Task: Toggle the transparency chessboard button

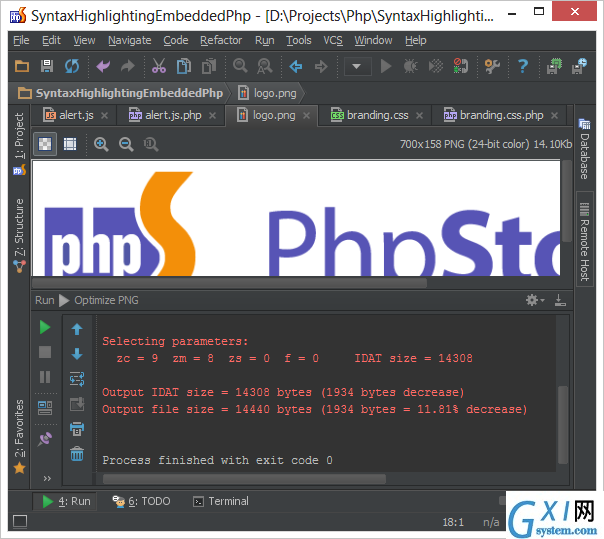Action: click(45, 144)
